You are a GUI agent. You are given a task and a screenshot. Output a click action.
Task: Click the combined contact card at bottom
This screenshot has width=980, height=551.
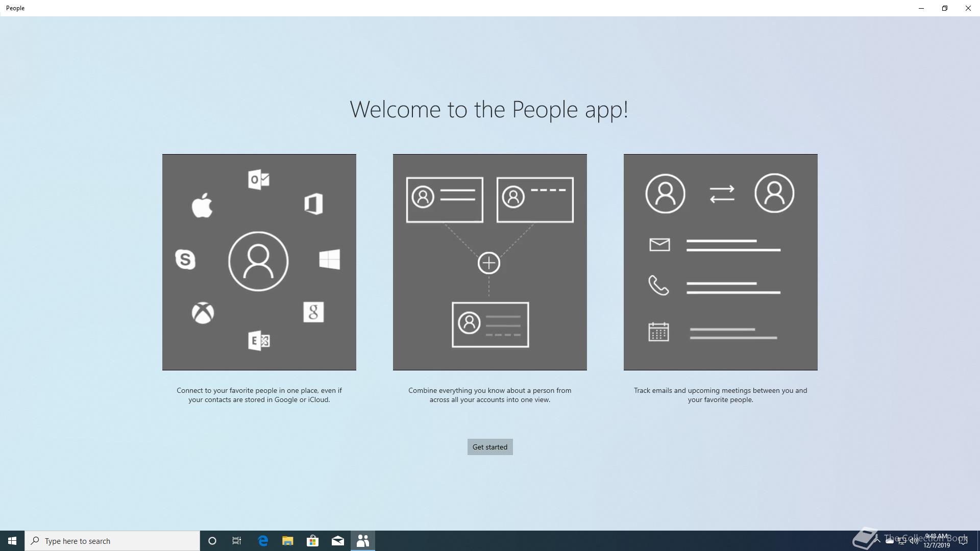pyautogui.click(x=490, y=324)
